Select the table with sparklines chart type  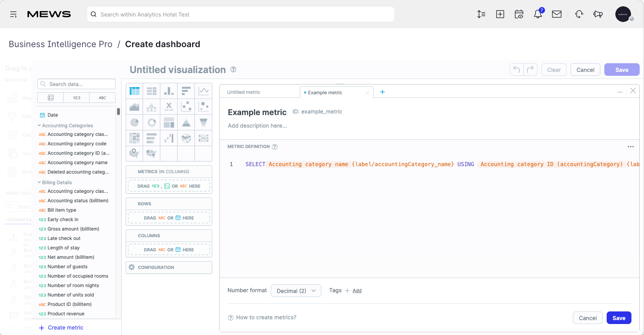click(152, 91)
